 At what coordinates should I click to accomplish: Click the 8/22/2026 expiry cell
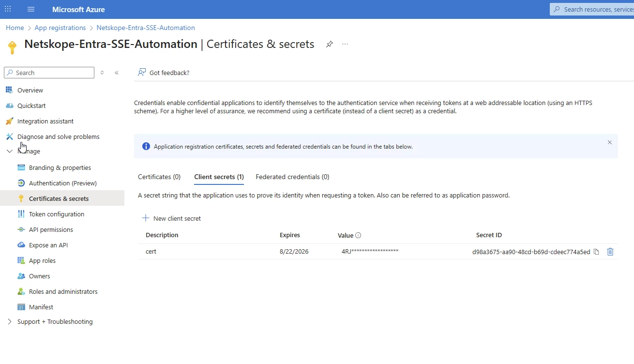tap(294, 252)
